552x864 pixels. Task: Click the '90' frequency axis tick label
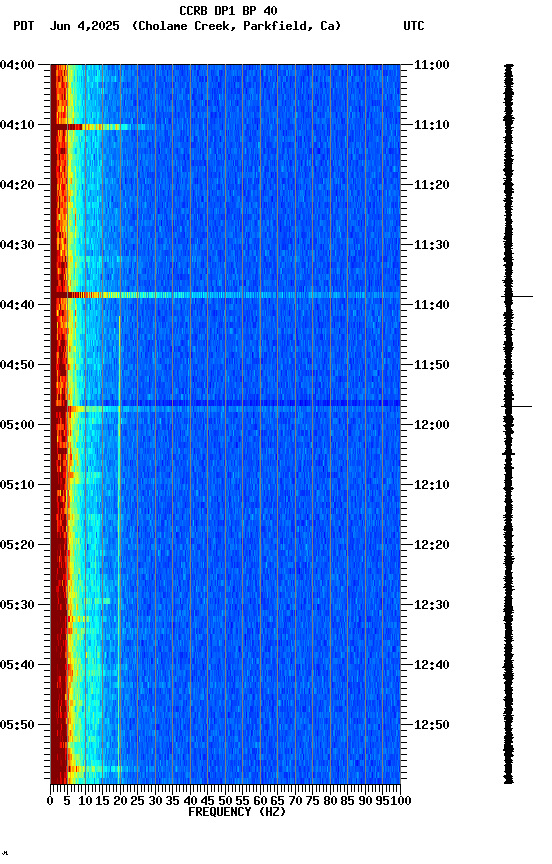(x=365, y=801)
